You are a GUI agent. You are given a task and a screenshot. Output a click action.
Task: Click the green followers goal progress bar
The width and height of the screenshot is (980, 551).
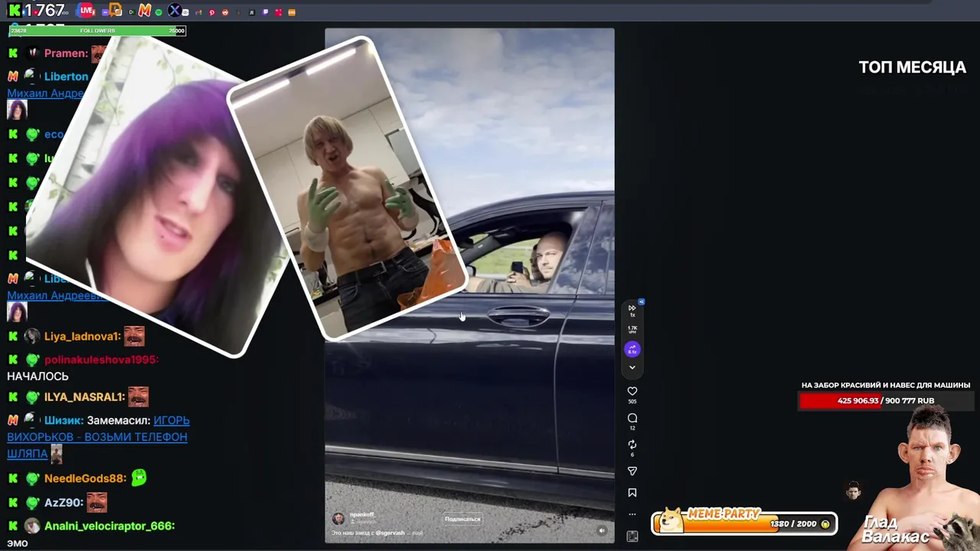click(97, 31)
